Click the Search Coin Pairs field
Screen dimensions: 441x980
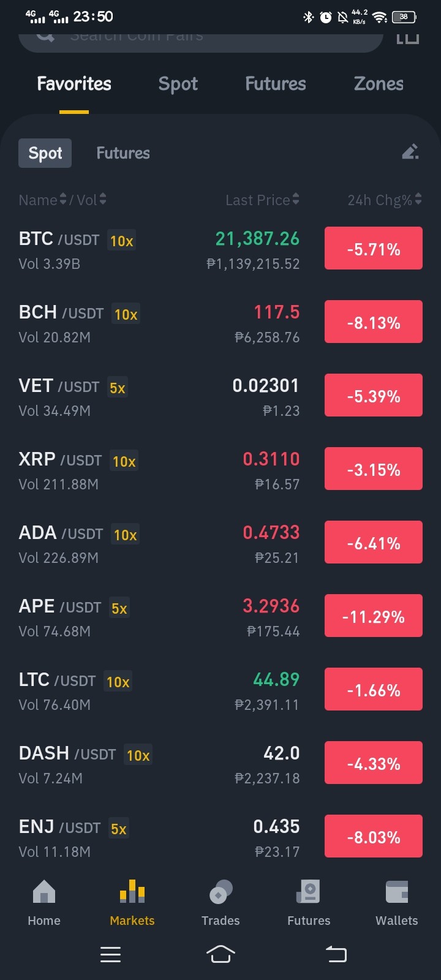(x=201, y=38)
